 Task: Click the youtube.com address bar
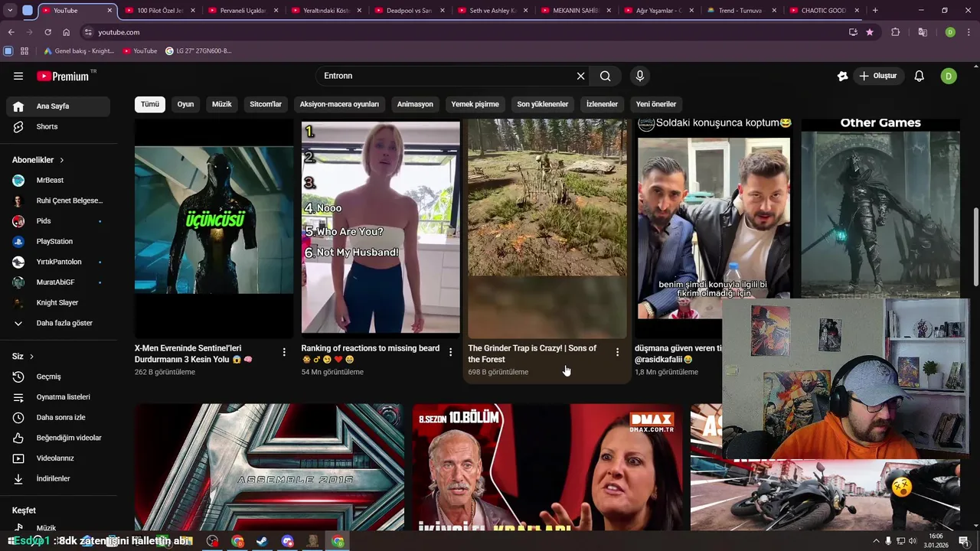(459, 32)
